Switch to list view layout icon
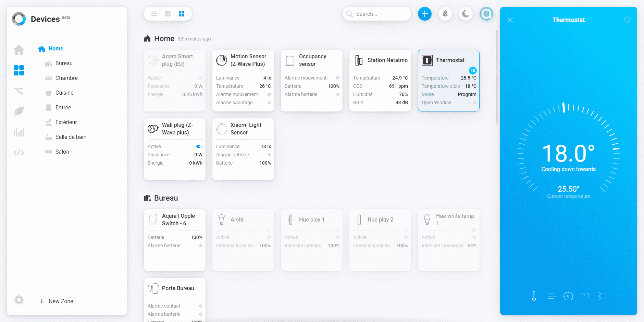The height and width of the screenshot is (322, 644). 154,14
